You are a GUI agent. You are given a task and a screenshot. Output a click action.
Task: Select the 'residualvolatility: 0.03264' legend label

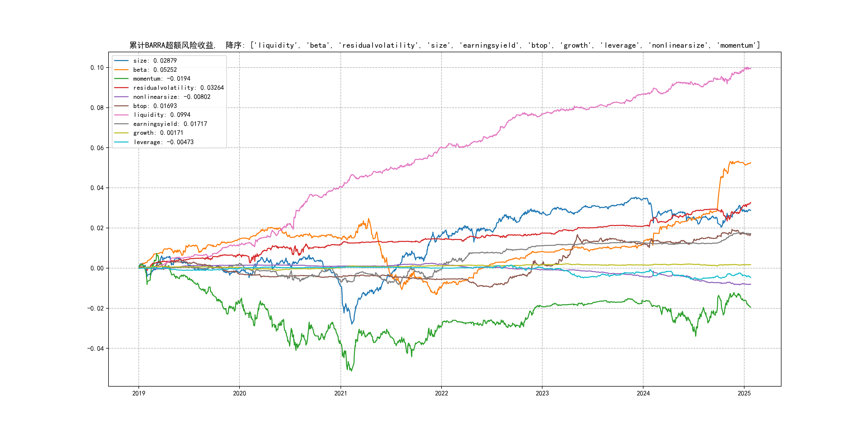[x=178, y=88]
